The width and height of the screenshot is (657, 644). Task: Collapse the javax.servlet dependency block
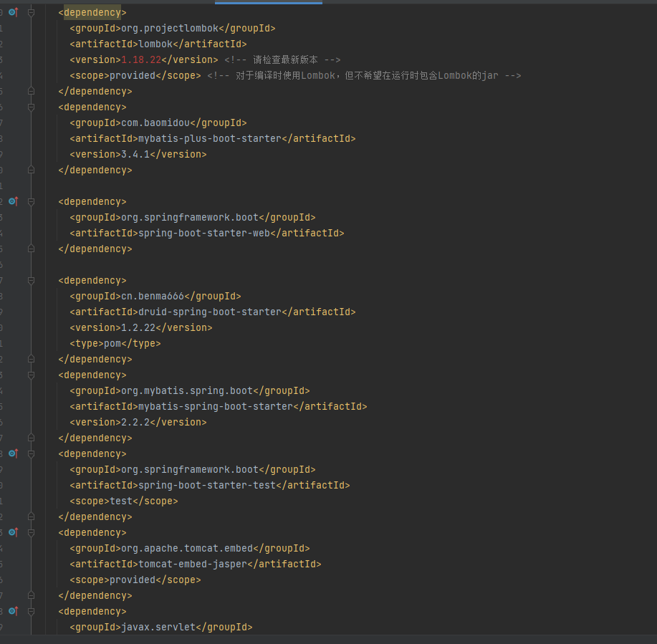pyautogui.click(x=31, y=611)
